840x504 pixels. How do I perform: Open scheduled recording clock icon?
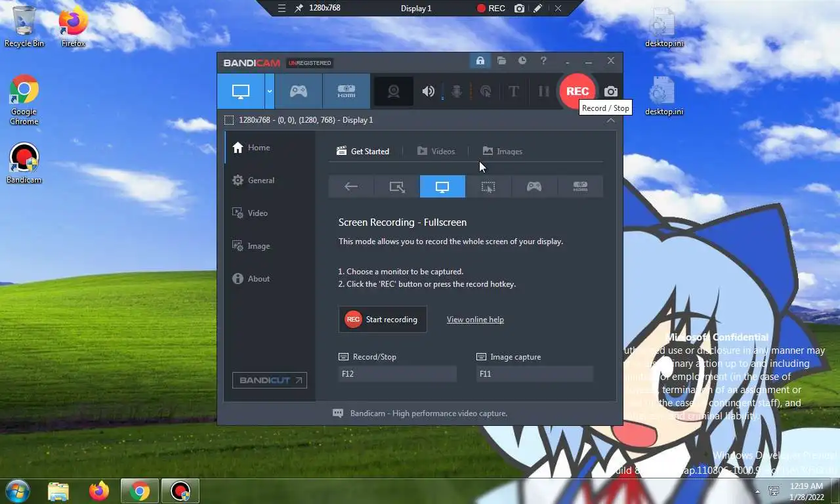[x=522, y=61]
